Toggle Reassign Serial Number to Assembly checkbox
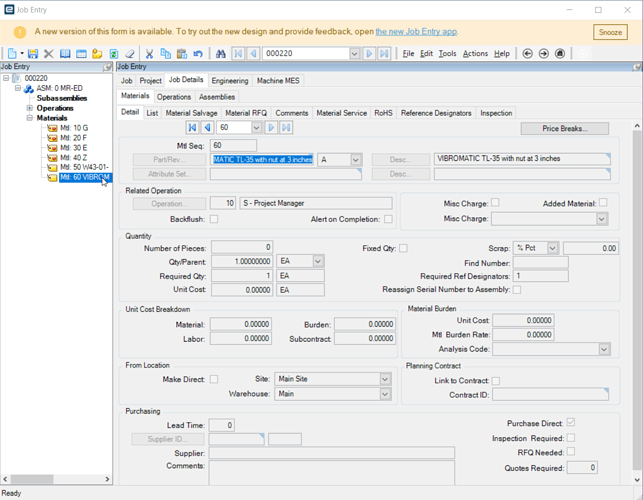The image size is (643, 500). click(517, 290)
